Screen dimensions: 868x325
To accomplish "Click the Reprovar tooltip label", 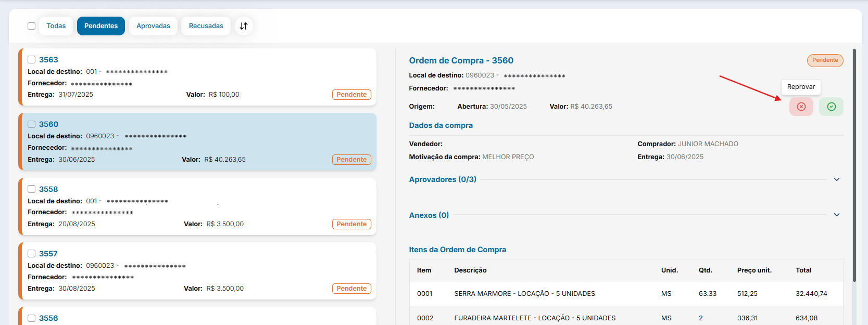I will coord(801,87).
